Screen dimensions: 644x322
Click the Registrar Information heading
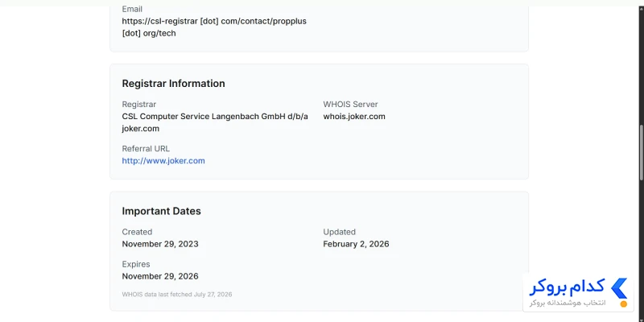click(173, 84)
